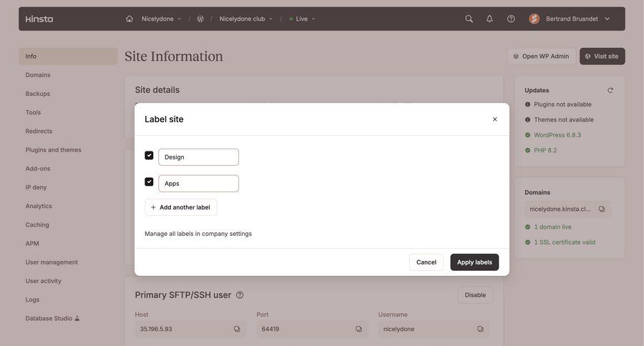Image resolution: width=644 pixels, height=346 pixels.
Task: Click Open WP Admin button
Action: click(542, 56)
